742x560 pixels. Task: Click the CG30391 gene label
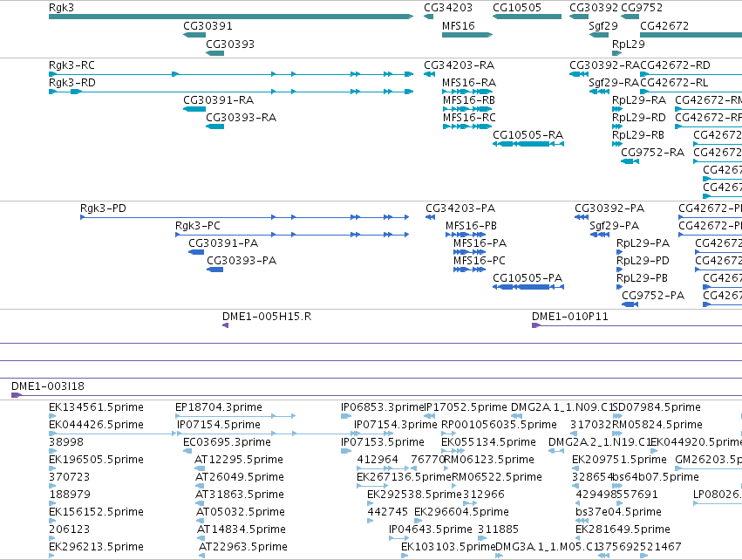tap(208, 26)
